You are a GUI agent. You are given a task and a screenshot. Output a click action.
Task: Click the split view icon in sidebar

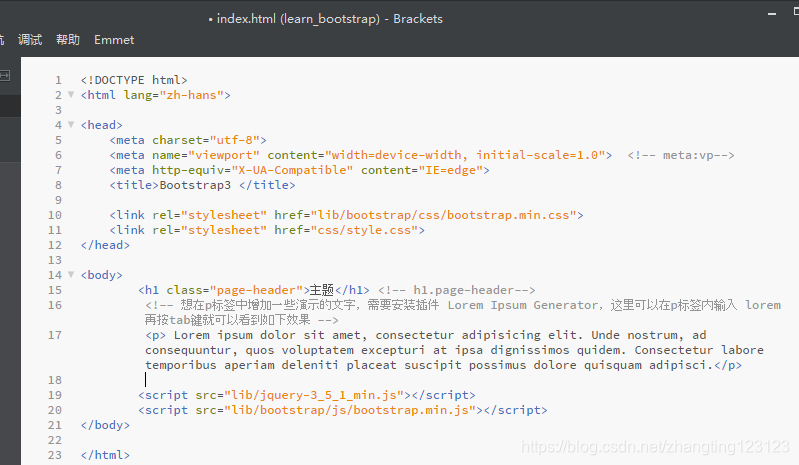click(5, 75)
